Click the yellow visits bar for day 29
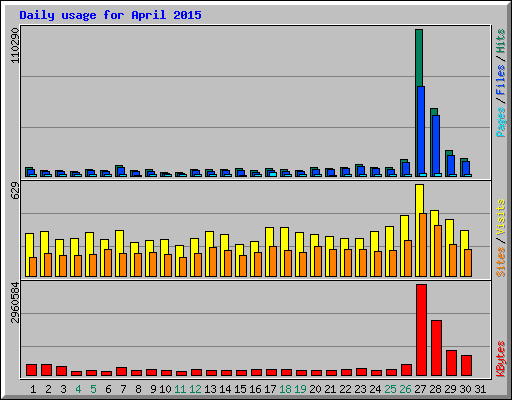 449,232
